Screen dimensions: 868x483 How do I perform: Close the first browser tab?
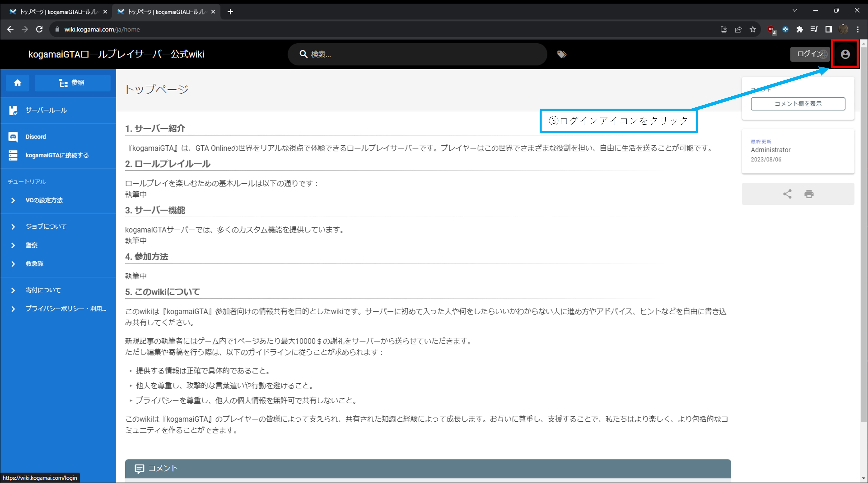pos(105,12)
